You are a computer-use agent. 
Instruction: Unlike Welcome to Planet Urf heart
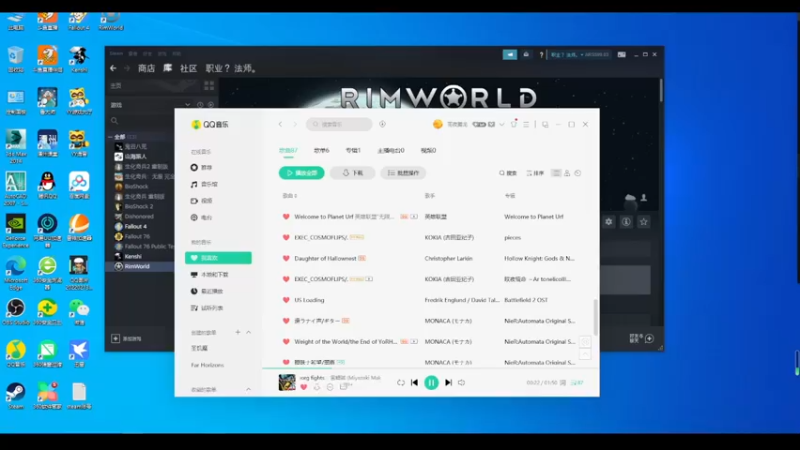point(286,217)
